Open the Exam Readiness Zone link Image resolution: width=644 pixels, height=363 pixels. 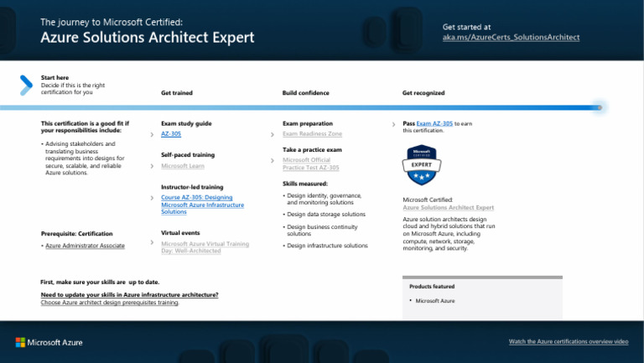coord(312,134)
